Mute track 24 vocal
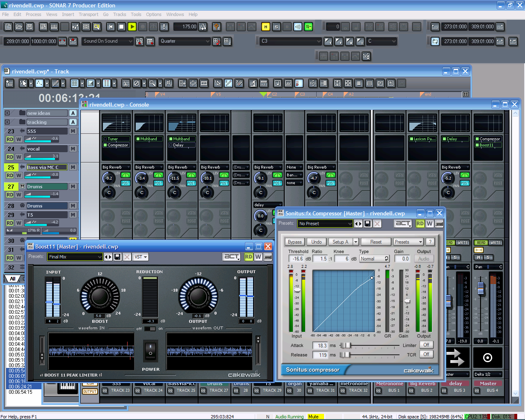The width and height of the screenshot is (525, 420). [x=73, y=149]
